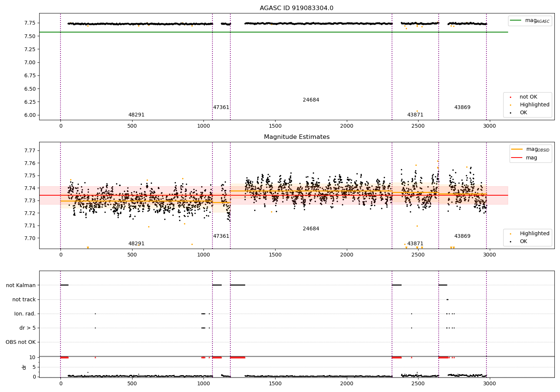Viewport: 560px width, 392px height.
Task: Click obsid label 43871 in top plot
Action: coord(415,115)
